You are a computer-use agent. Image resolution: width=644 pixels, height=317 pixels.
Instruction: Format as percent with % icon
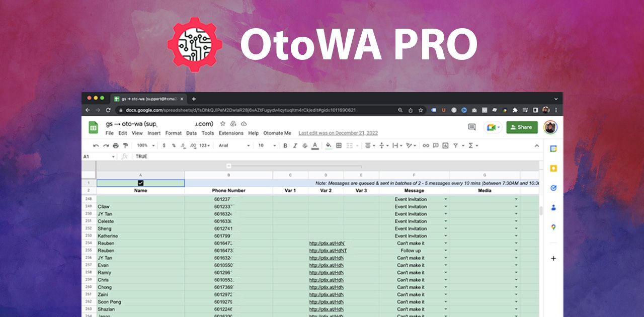(x=174, y=145)
